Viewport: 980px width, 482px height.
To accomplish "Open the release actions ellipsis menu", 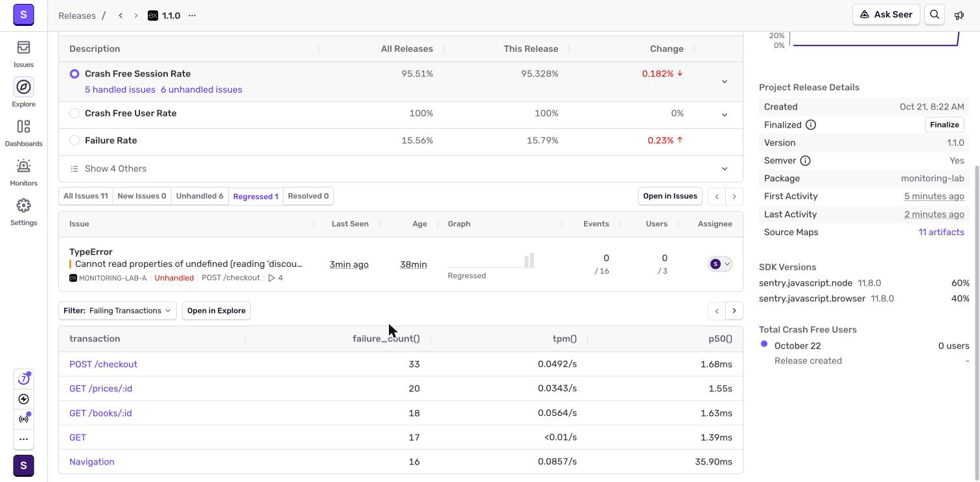I will click(192, 16).
